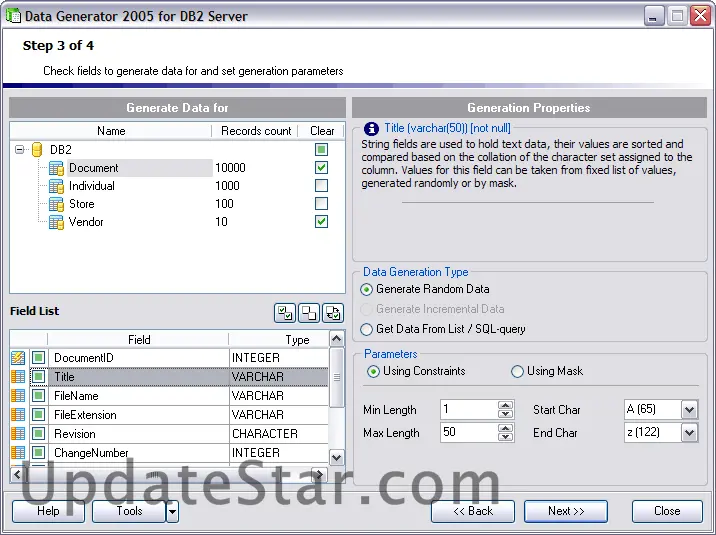Click the Close button at bottom

click(667, 511)
